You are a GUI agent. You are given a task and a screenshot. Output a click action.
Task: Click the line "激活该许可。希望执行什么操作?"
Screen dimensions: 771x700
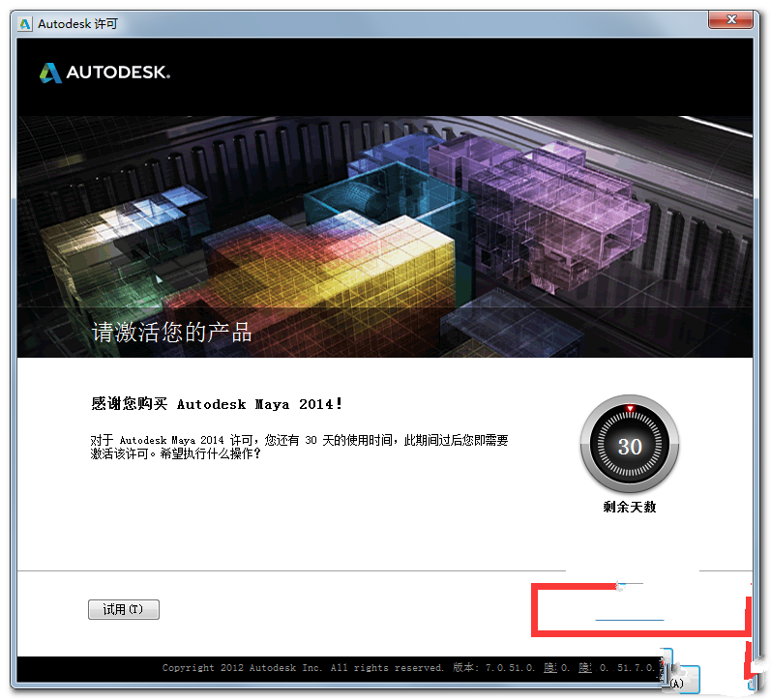coord(175,453)
